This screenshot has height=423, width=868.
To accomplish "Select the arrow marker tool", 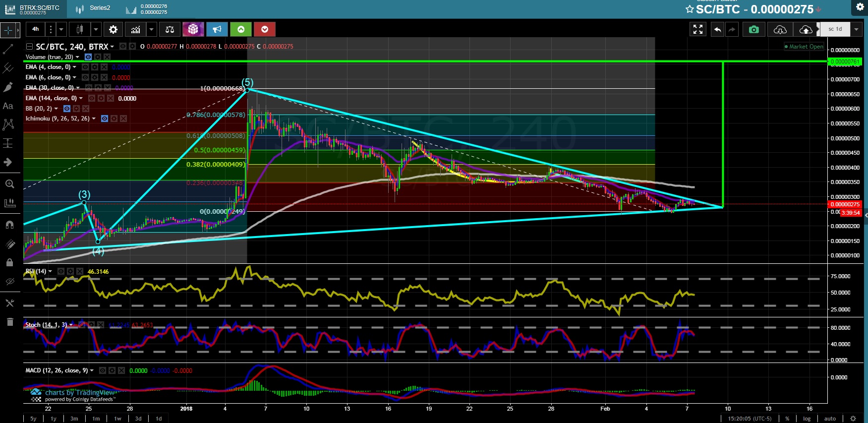I will [8, 162].
